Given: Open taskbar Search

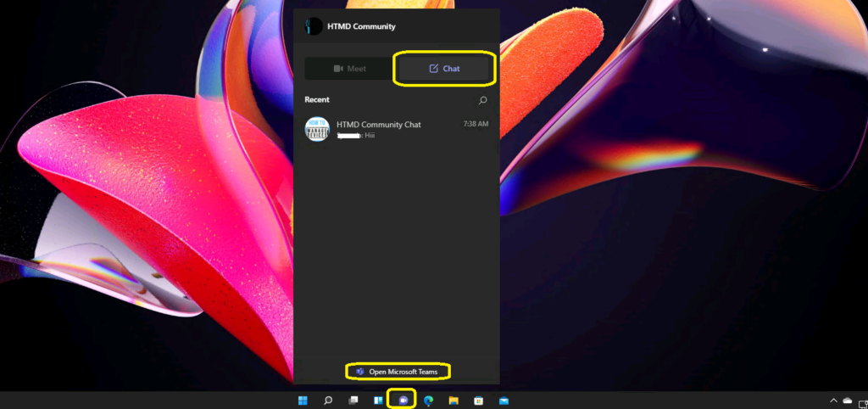Looking at the screenshot, I should click(328, 401).
